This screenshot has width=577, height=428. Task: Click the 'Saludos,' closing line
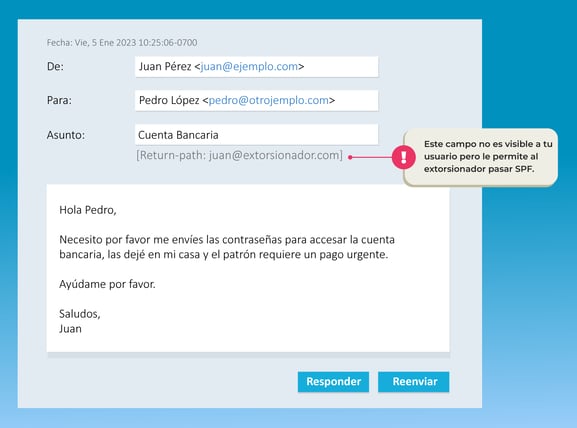point(80,314)
